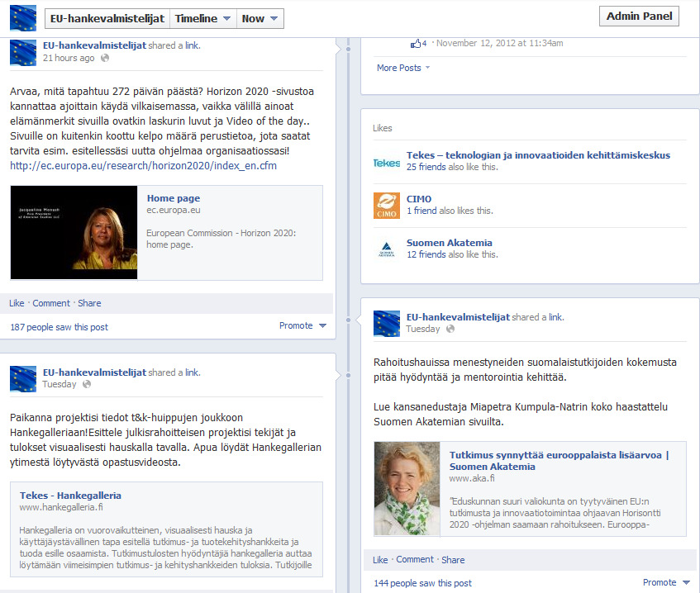View the 25 friends who like Tekes
This screenshot has height=593, width=700.
tap(426, 167)
